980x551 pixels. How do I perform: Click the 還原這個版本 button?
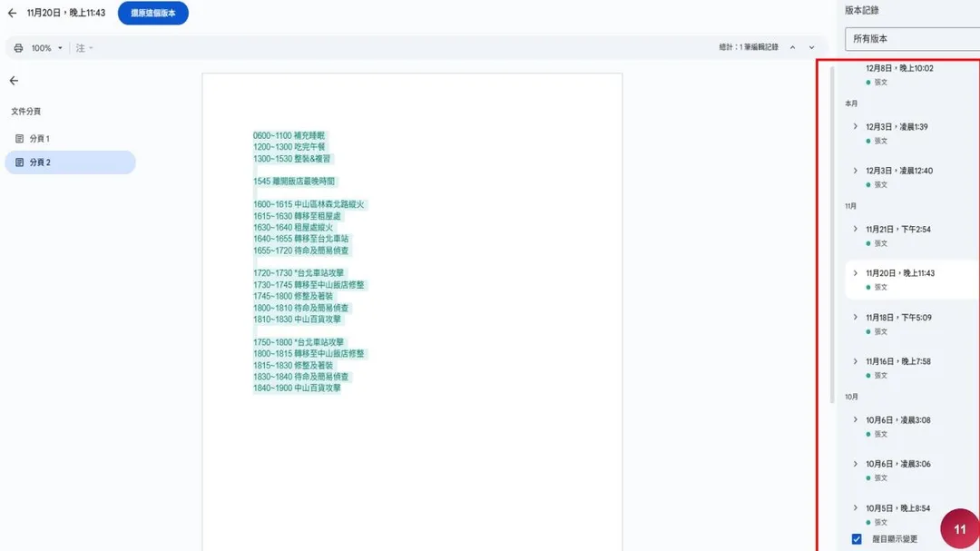(153, 13)
